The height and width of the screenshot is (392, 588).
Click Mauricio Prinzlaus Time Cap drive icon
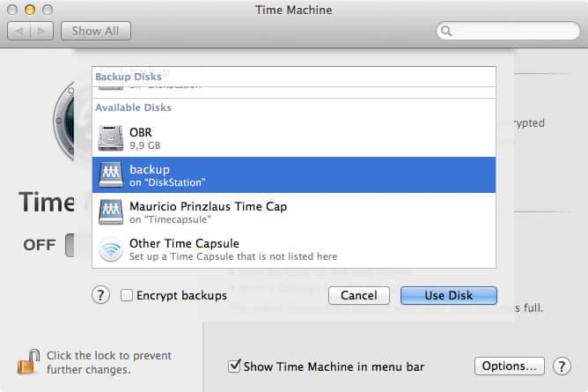coord(111,212)
